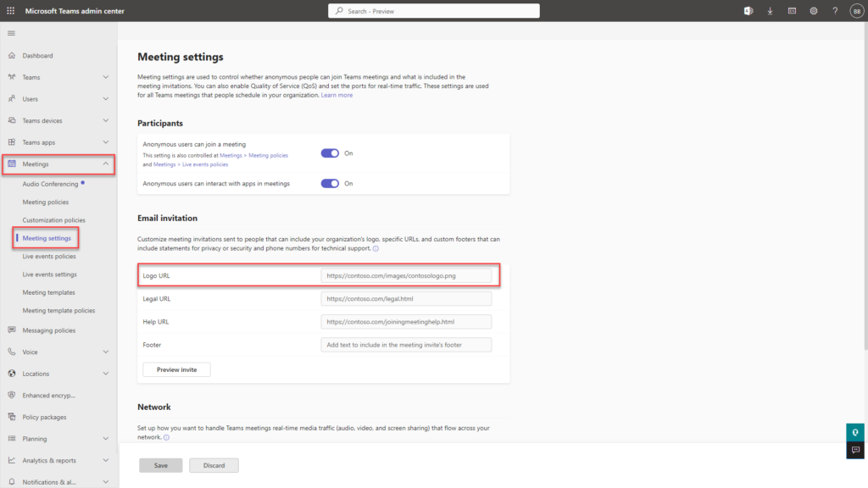Click the Help URL input field
This screenshot has height=488, width=868.
(406, 321)
